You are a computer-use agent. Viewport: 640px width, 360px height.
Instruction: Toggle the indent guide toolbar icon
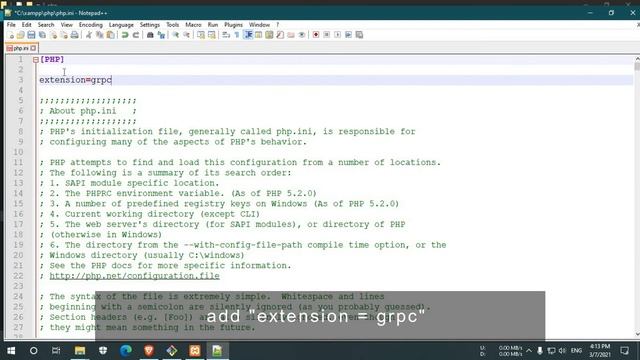tap(248, 35)
